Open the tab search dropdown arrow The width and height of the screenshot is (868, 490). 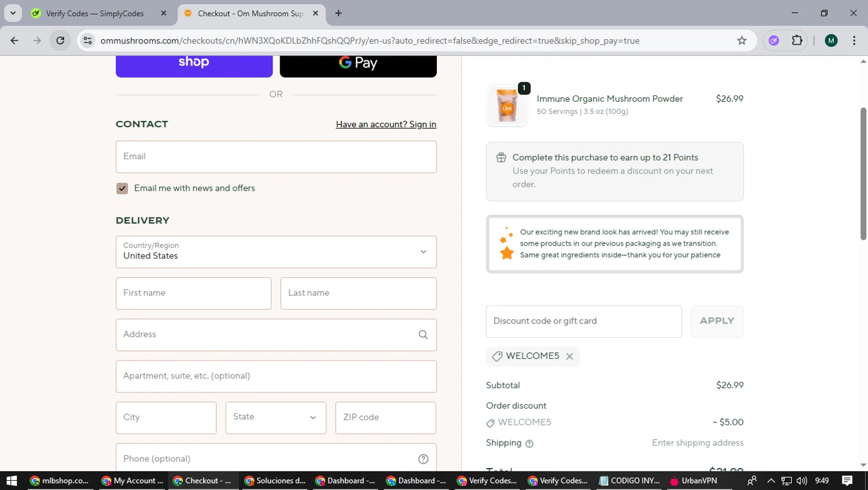click(13, 13)
